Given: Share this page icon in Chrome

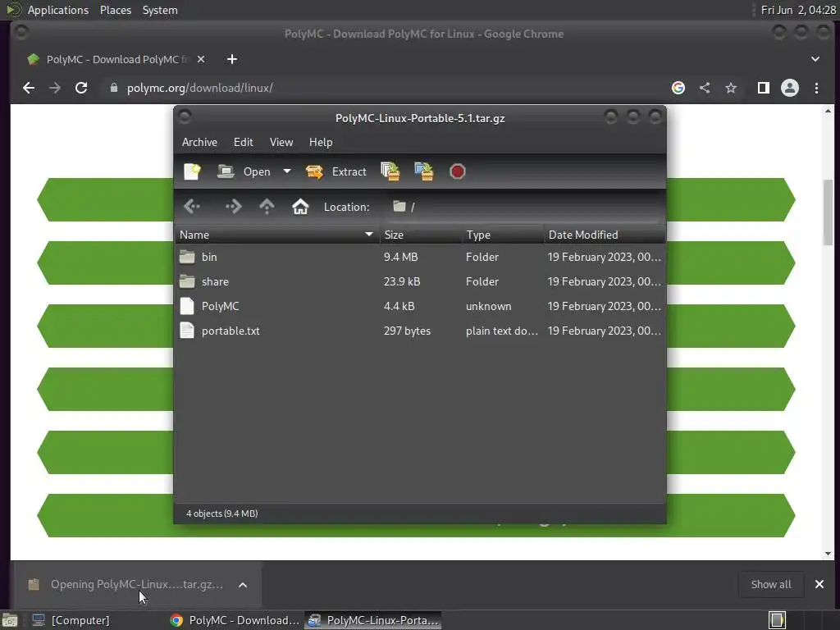Looking at the screenshot, I should tap(705, 88).
